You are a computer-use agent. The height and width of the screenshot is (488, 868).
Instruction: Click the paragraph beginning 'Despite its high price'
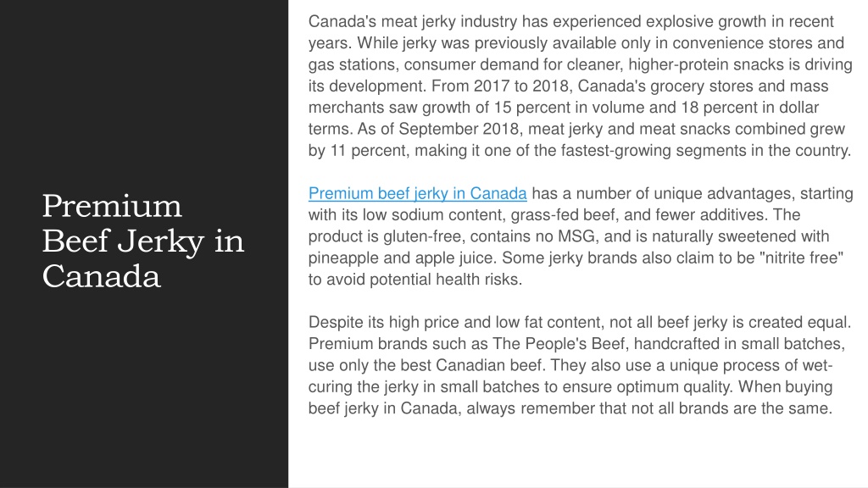(580, 365)
